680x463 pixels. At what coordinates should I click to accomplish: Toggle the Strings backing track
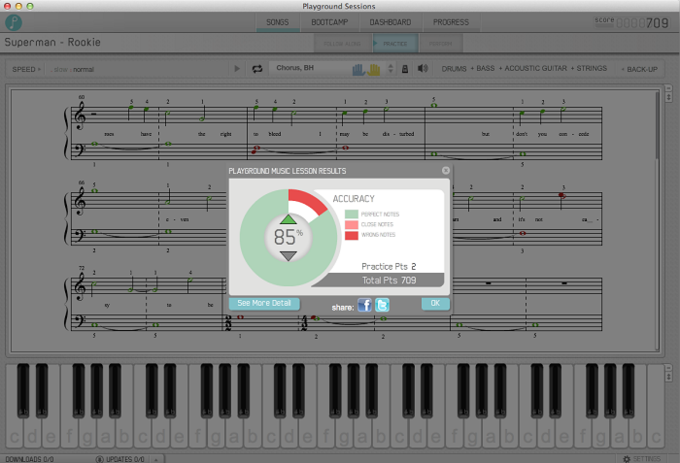point(592,68)
